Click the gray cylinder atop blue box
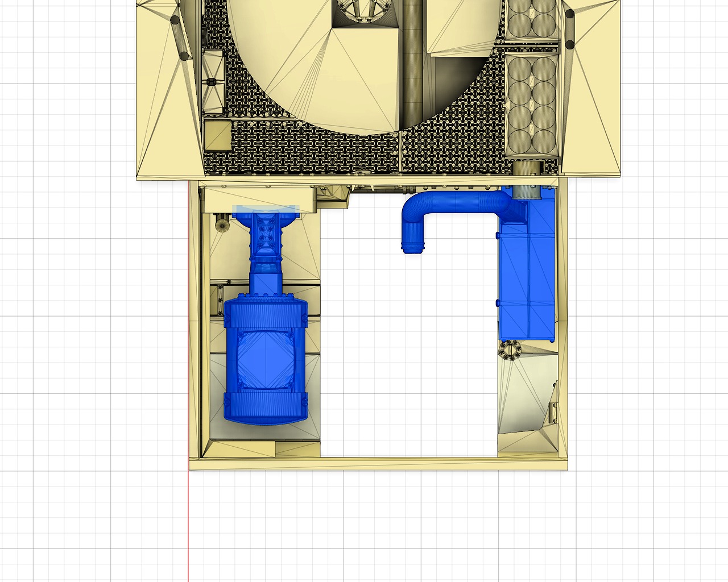The height and width of the screenshot is (582, 728). coord(527,188)
